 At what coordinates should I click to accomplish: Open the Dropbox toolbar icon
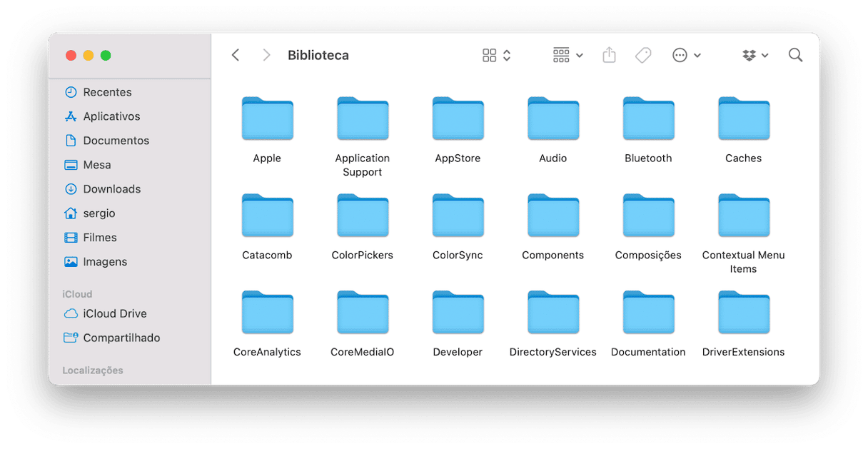(x=749, y=55)
